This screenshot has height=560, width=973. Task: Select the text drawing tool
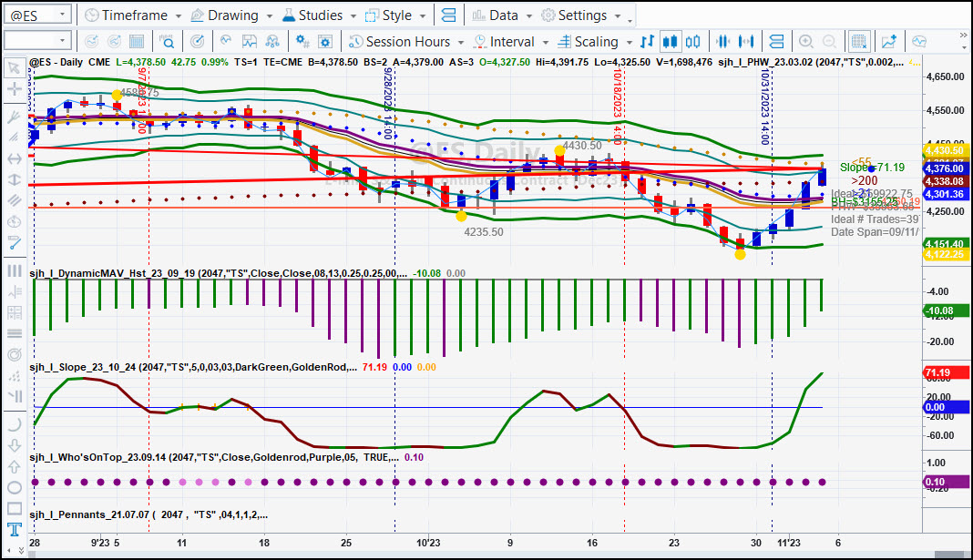pyautogui.click(x=14, y=530)
